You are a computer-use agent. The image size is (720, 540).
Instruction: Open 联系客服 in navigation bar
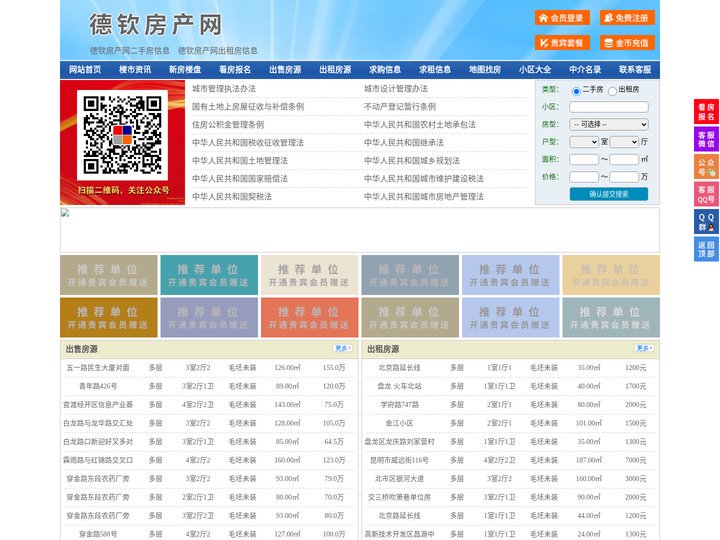(x=635, y=70)
